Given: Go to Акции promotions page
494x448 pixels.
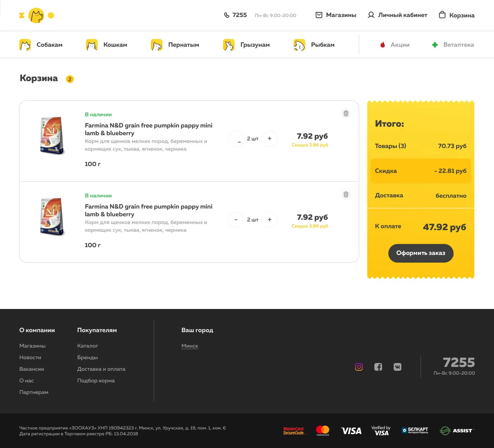Looking at the screenshot, I should click(x=395, y=45).
